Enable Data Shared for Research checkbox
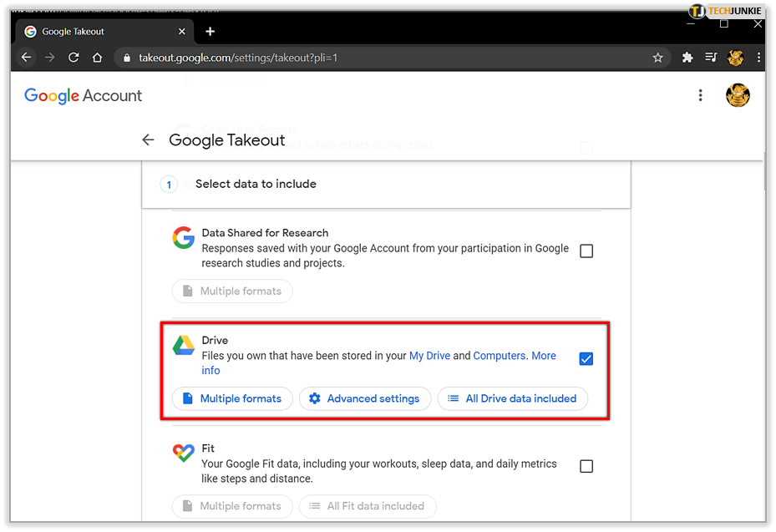This screenshot has width=776, height=532. 586,251
